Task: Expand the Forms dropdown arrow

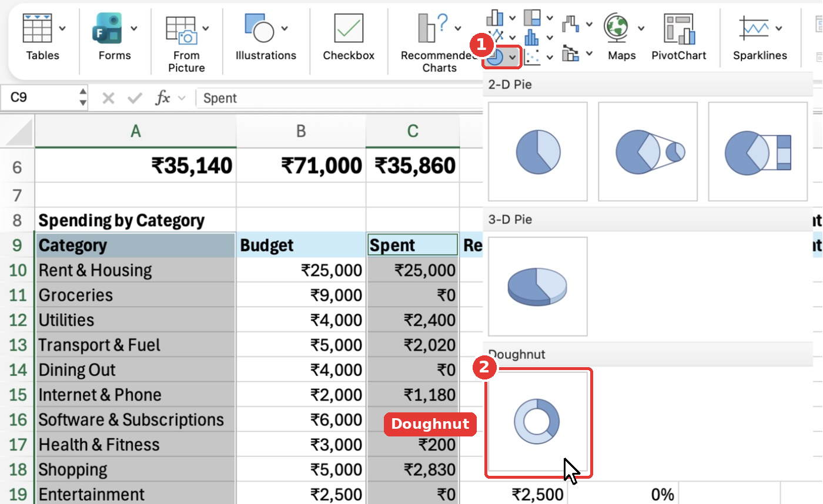Action: coord(134,28)
